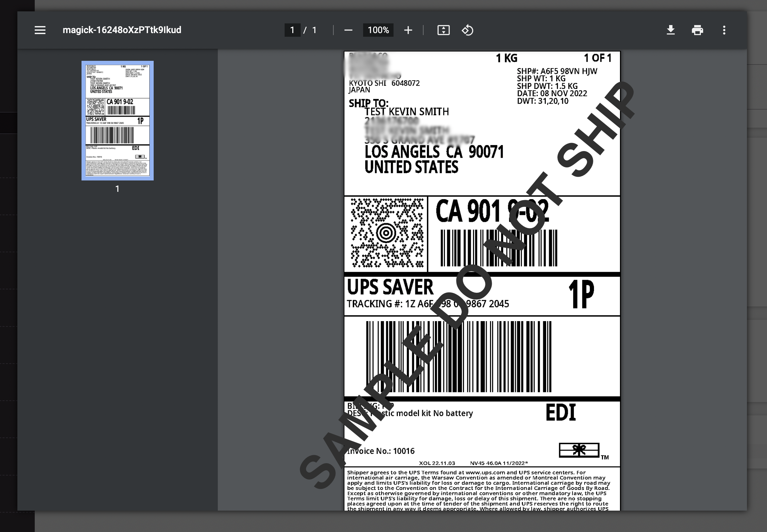Viewport: 767px width, 532px height.
Task: Click the large tracking barcode
Action: click(x=458, y=356)
